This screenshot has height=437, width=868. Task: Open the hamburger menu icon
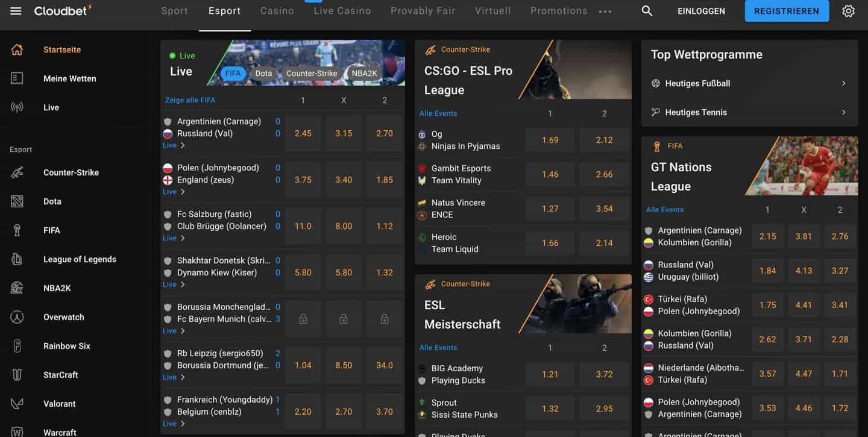click(x=16, y=11)
